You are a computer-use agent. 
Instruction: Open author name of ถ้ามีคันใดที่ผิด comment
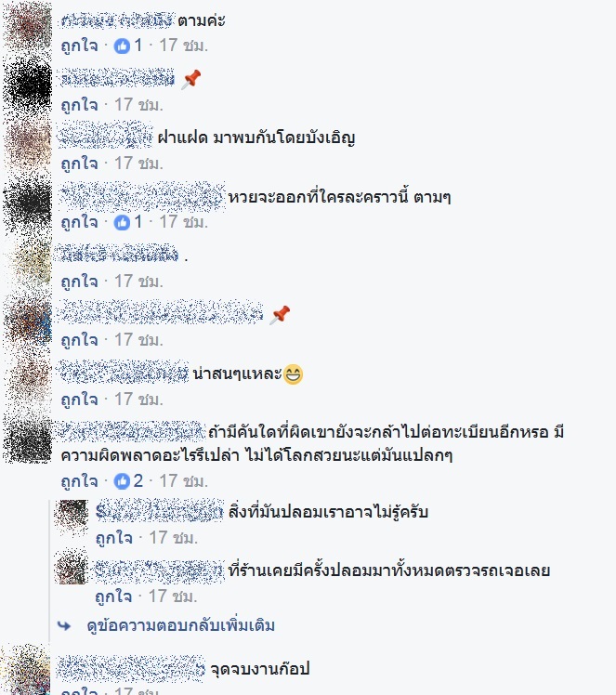click(132, 431)
